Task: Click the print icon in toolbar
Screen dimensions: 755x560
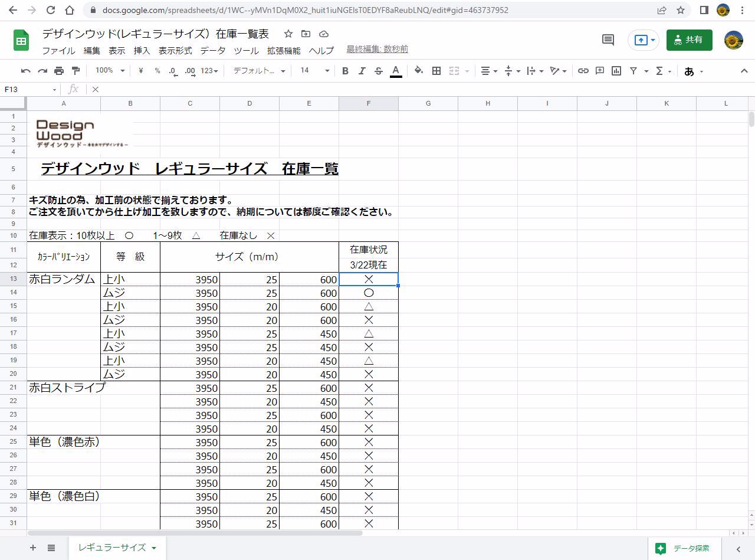Action: [x=59, y=71]
